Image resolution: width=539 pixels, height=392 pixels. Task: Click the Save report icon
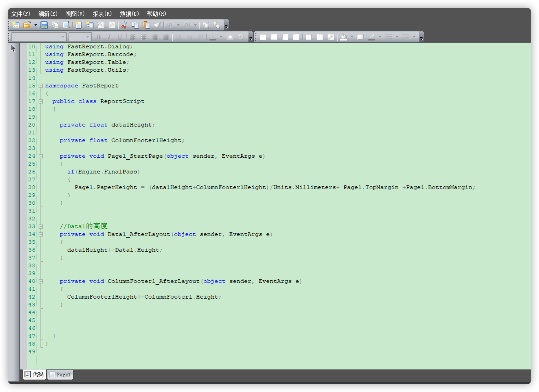click(44, 25)
